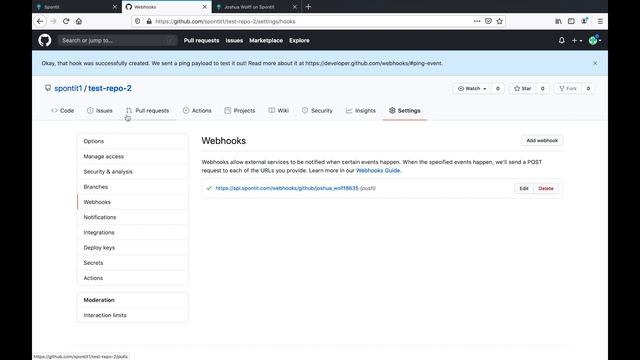Click the Add webhook button
This screenshot has width=640, height=360.
(x=542, y=140)
